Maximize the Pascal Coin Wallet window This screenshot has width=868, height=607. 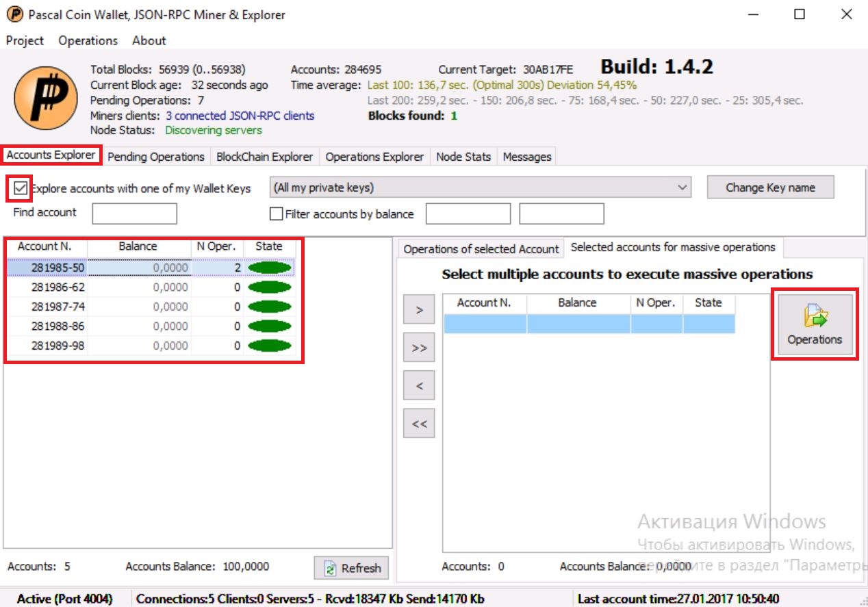click(x=800, y=14)
